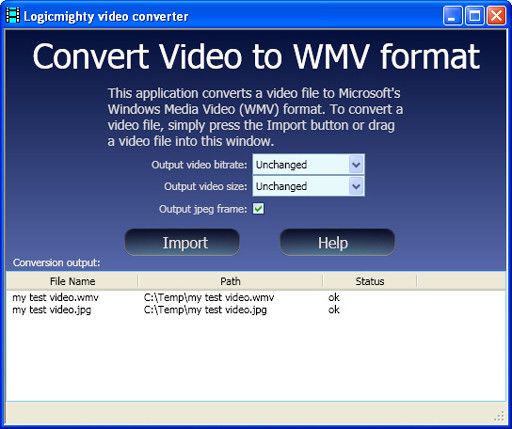Select the row 'my test video.wmv'
512x429 pixels.
click(x=256, y=297)
